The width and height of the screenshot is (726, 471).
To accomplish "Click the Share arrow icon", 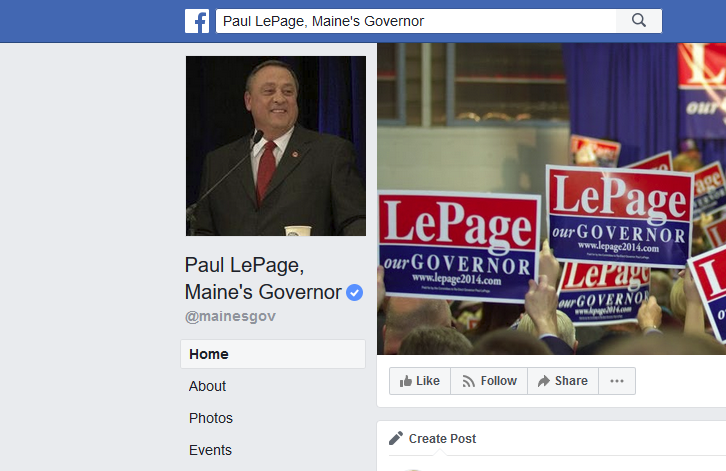I will 544,381.
